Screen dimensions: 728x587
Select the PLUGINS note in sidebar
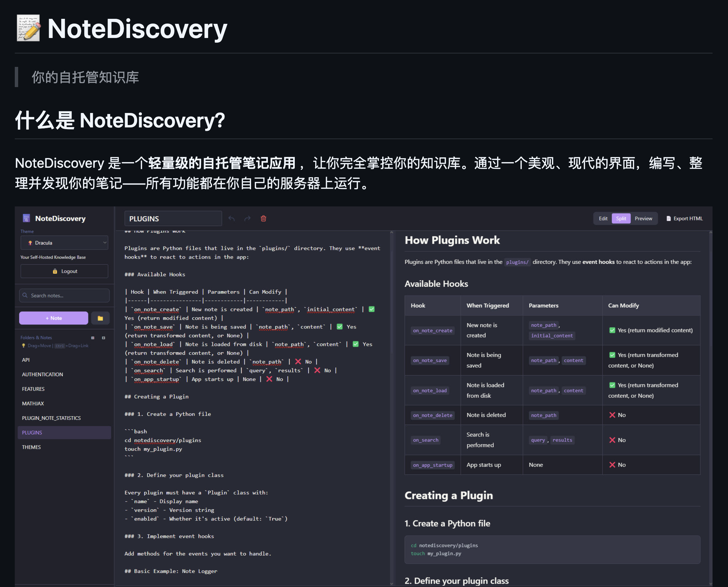coord(32,432)
